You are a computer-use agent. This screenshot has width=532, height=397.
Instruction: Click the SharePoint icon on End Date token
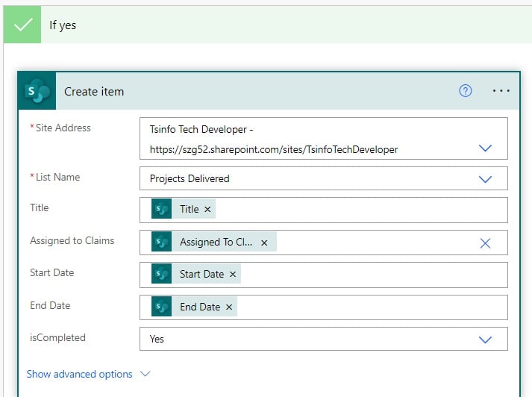pyautogui.click(x=161, y=307)
